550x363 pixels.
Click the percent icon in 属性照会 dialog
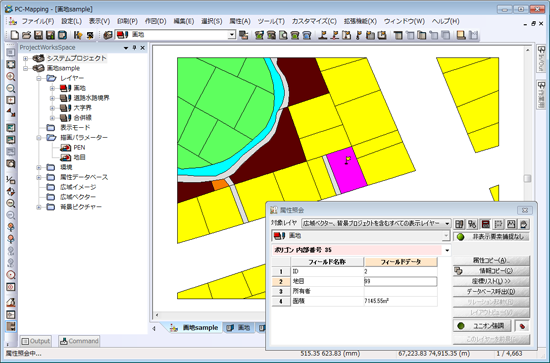472,224
